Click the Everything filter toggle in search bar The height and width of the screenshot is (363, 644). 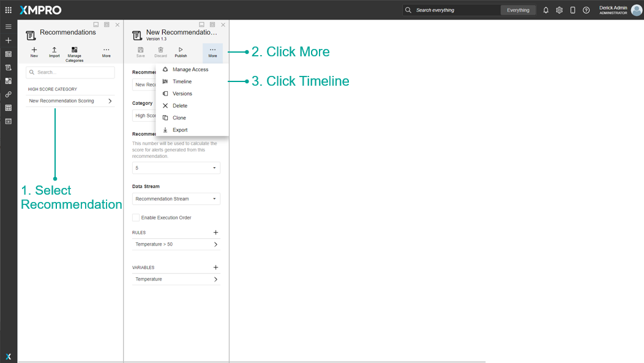tap(518, 10)
